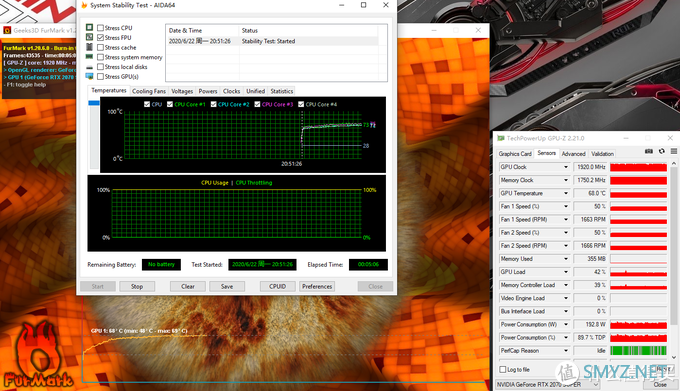Click Save button in AIDA64
The height and width of the screenshot is (391, 680).
coord(227,287)
